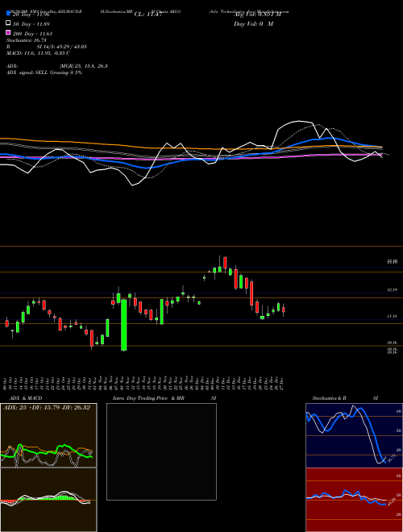
Task: Click the tall green candlestick on 08 Nov
Action: 124,325
